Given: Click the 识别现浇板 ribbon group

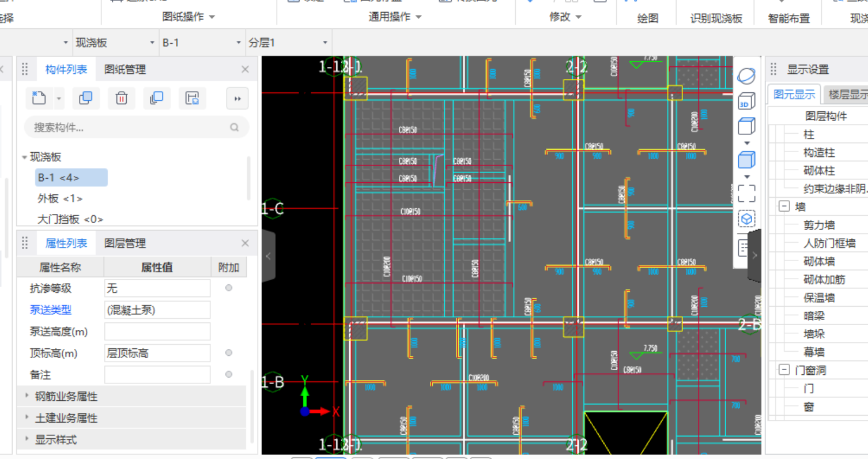Looking at the screenshot, I should 716,18.
